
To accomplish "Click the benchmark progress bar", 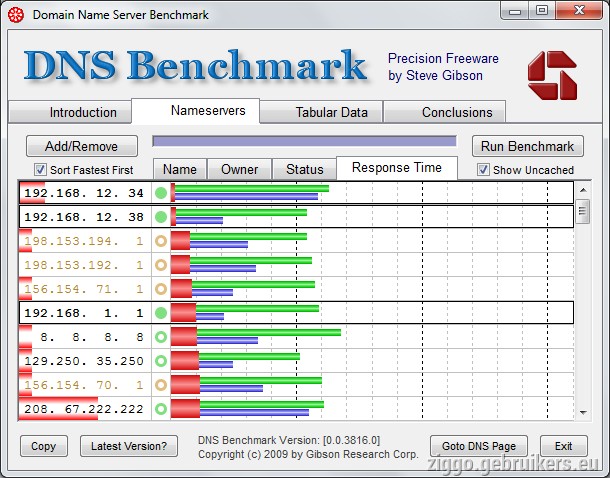I will [304, 141].
